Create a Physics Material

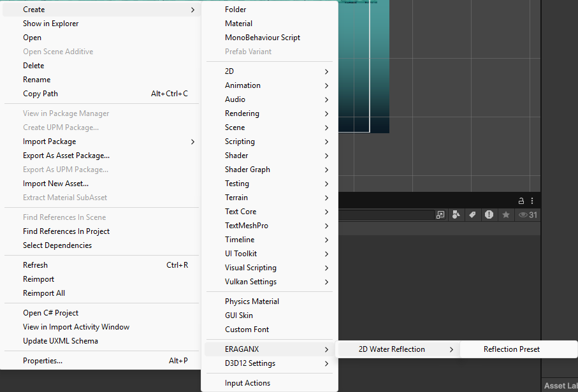(270, 301)
